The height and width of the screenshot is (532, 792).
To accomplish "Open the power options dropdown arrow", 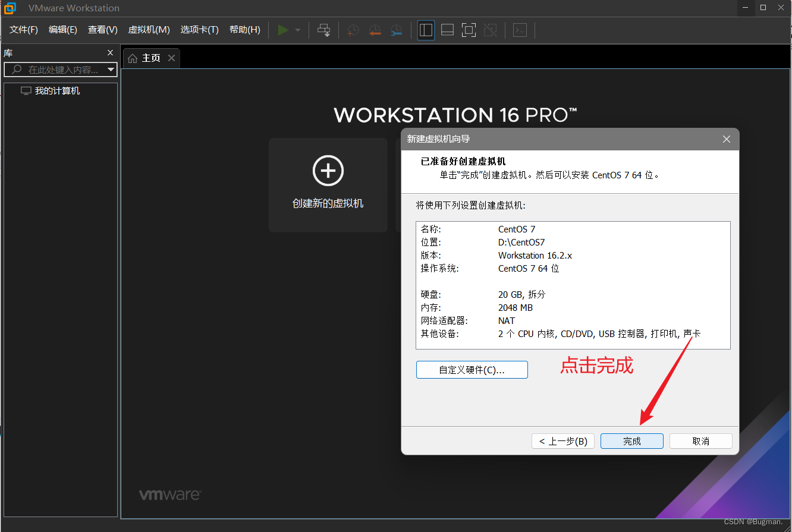I will [298, 30].
